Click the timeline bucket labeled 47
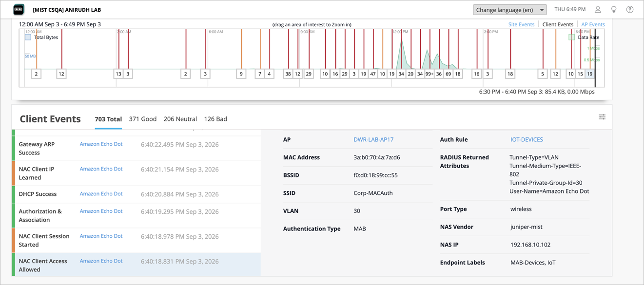This screenshot has width=644, height=285. [373, 74]
